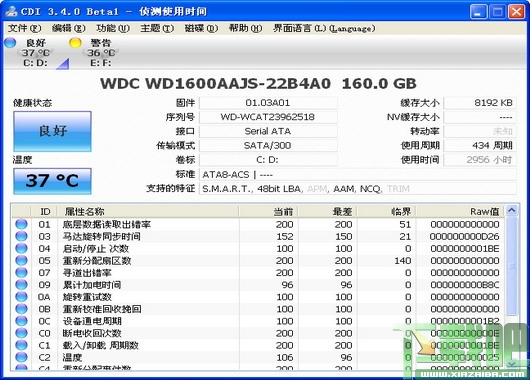Click the attribute list vertical scrollbar thumb

click(512, 266)
